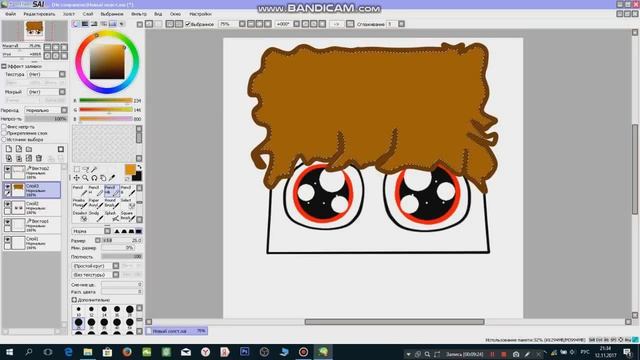Open Windows Start menu
The height and width of the screenshot is (360, 640).
point(9,352)
